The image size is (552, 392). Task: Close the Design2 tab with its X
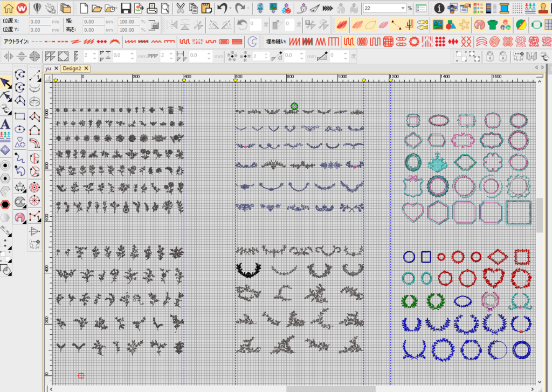coord(86,68)
